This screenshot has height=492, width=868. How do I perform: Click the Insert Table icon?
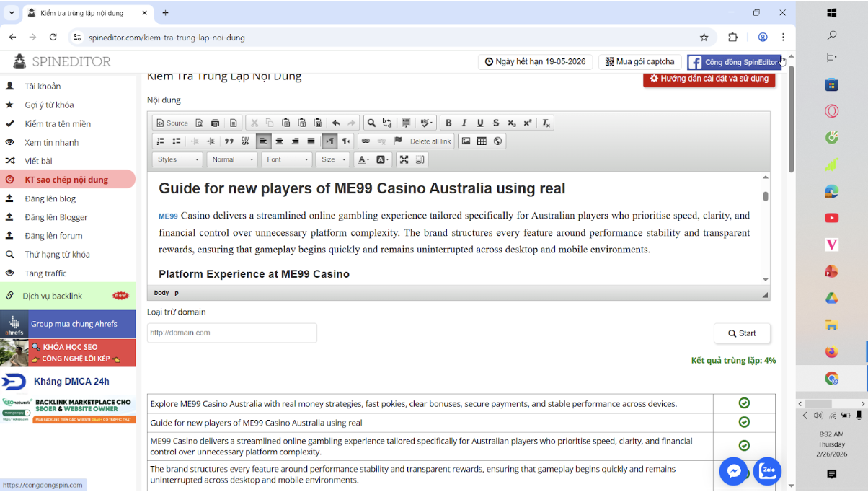click(481, 141)
